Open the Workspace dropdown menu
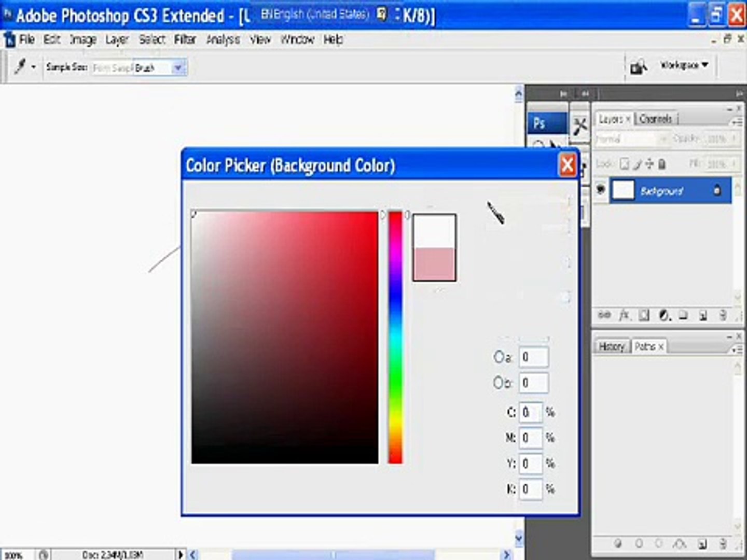Image resolution: width=747 pixels, height=560 pixels. coord(684,65)
